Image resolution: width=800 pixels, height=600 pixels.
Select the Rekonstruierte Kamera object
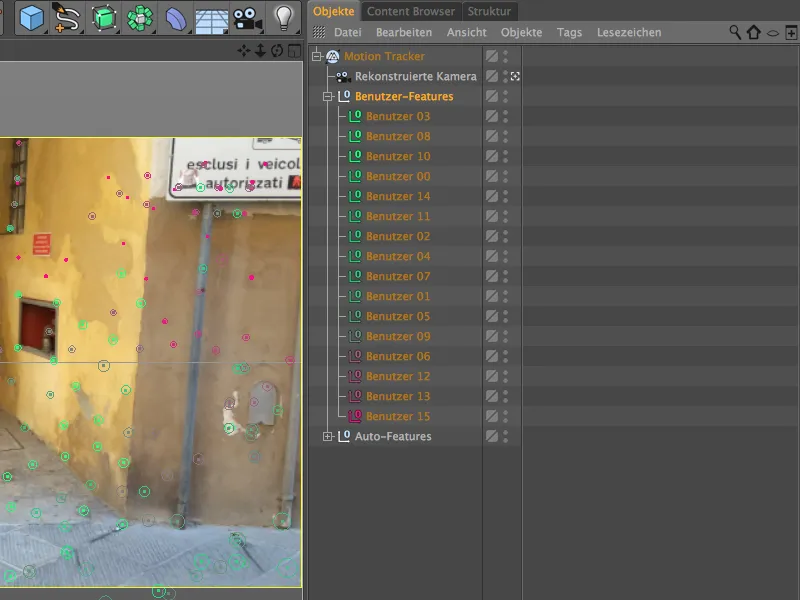click(x=416, y=77)
